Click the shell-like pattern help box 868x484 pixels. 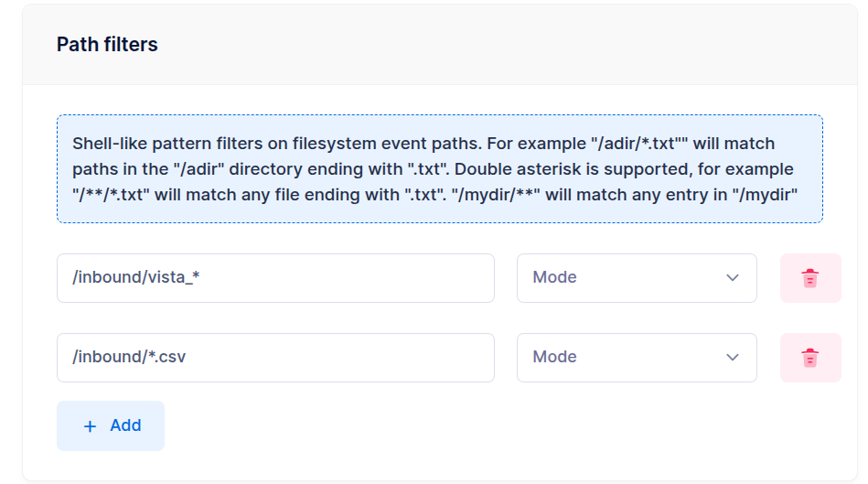click(440, 169)
